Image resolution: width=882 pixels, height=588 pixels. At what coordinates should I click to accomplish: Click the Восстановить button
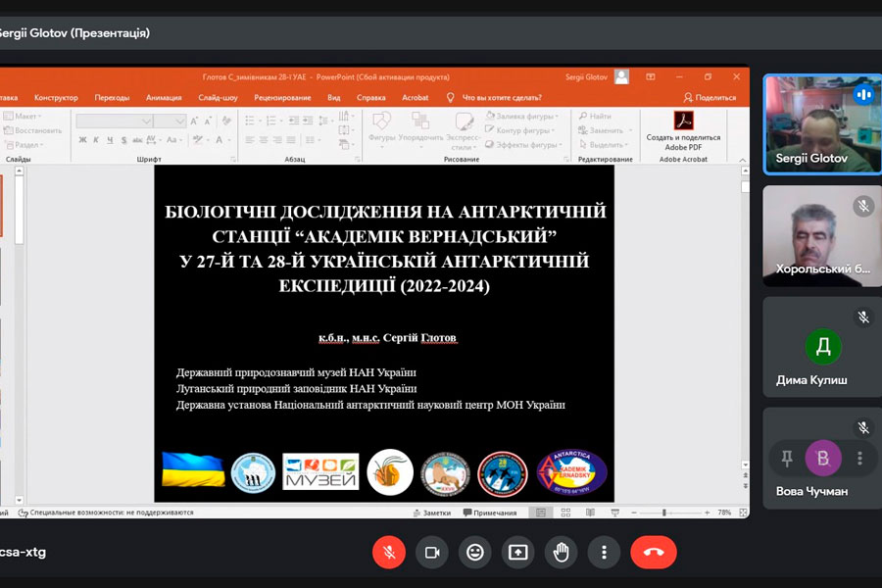point(32,130)
